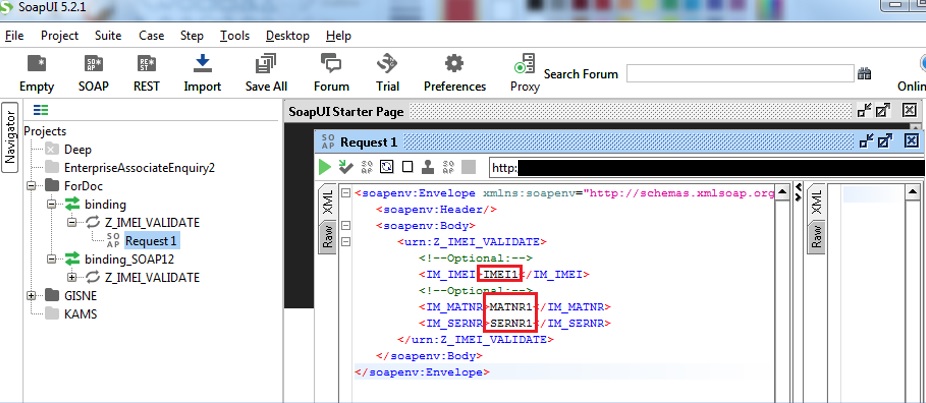Collapse the ForDoc project node
Viewport: 926px width, 403px height.
32,186
